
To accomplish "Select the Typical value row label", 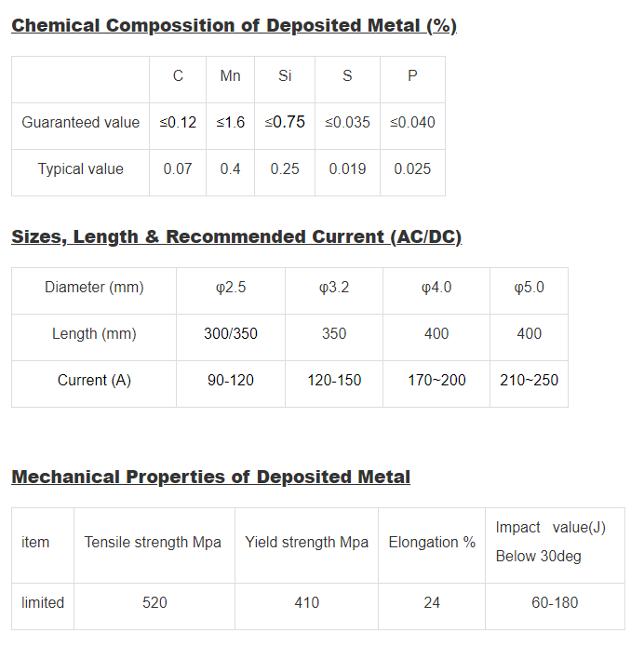I will (81, 168).
